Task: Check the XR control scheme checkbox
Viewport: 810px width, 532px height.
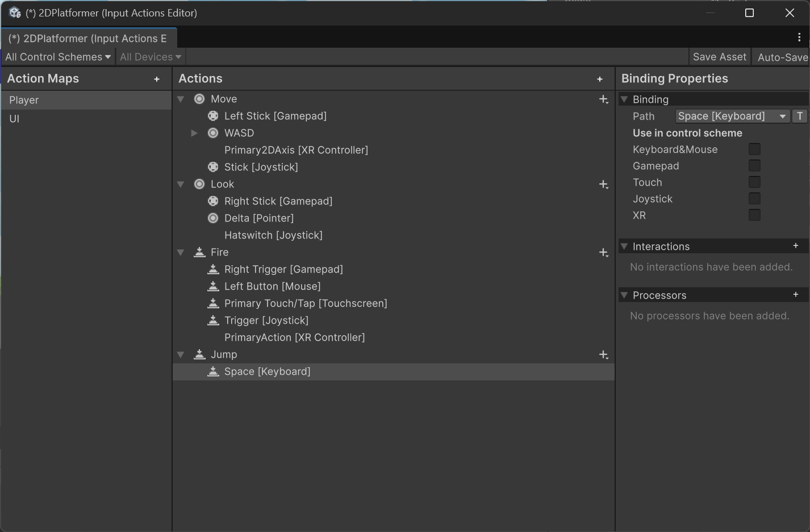Action: [754, 215]
